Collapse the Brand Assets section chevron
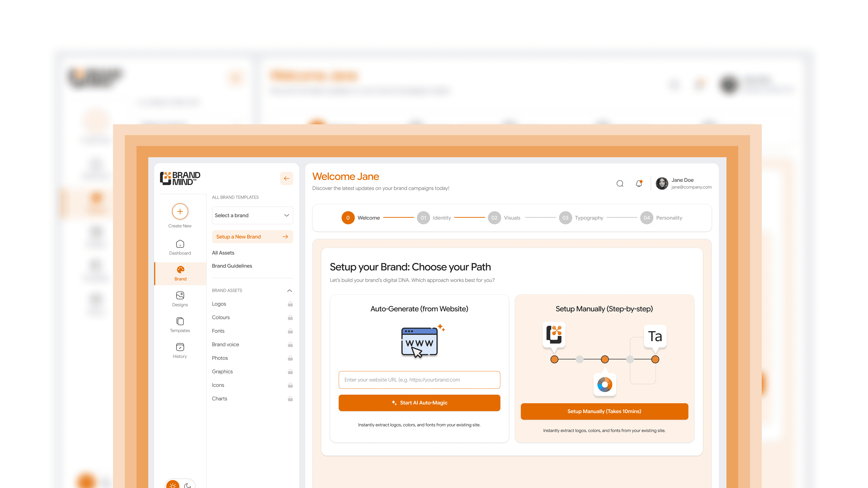The width and height of the screenshot is (868, 488). 289,290
